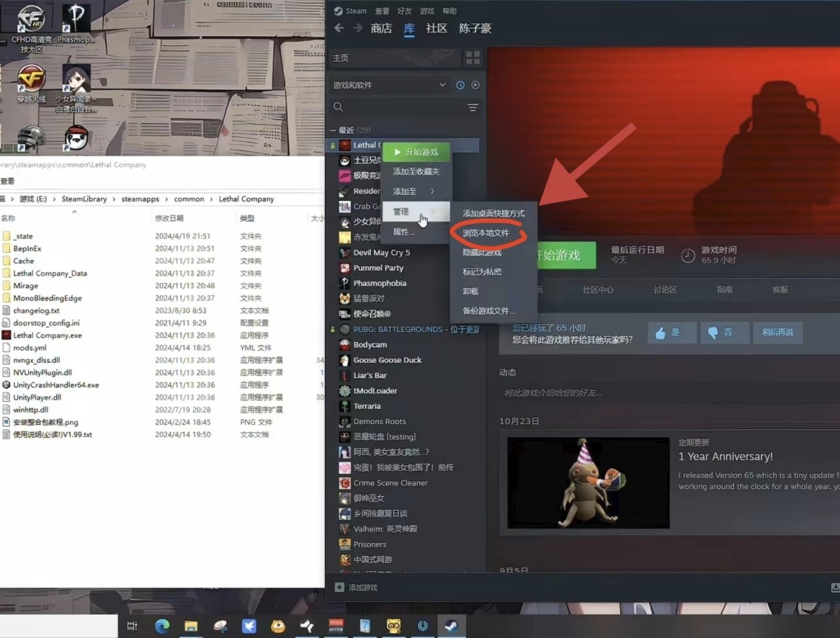Viewport: 840px width, 638px height.
Task: Click the 稍后再说 button
Action: 778,333
